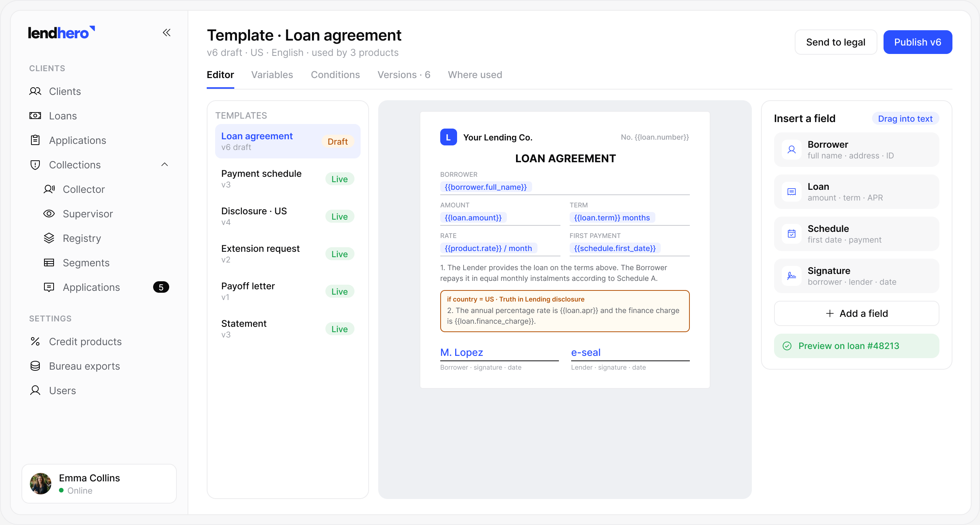The height and width of the screenshot is (525, 980).
Task: Click the Loan field icon
Action: pyautogui.click(x=792, y=192)
